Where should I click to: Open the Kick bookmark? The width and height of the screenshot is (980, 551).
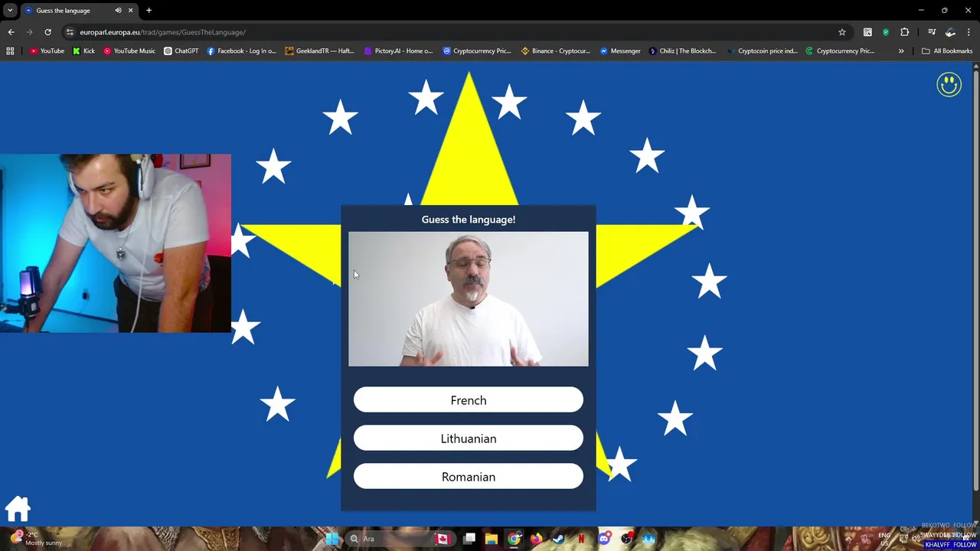click(x=83, y=51)
